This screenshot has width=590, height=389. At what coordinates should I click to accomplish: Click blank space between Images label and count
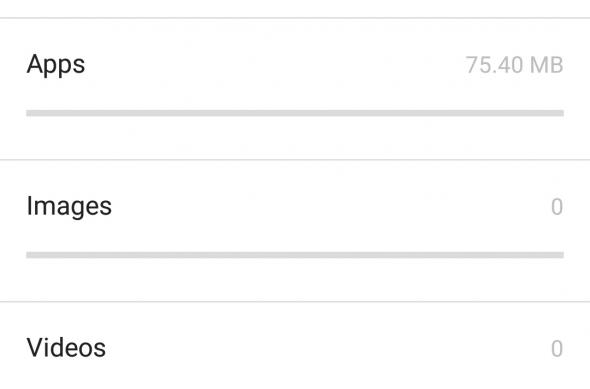[x=331, y=207]
